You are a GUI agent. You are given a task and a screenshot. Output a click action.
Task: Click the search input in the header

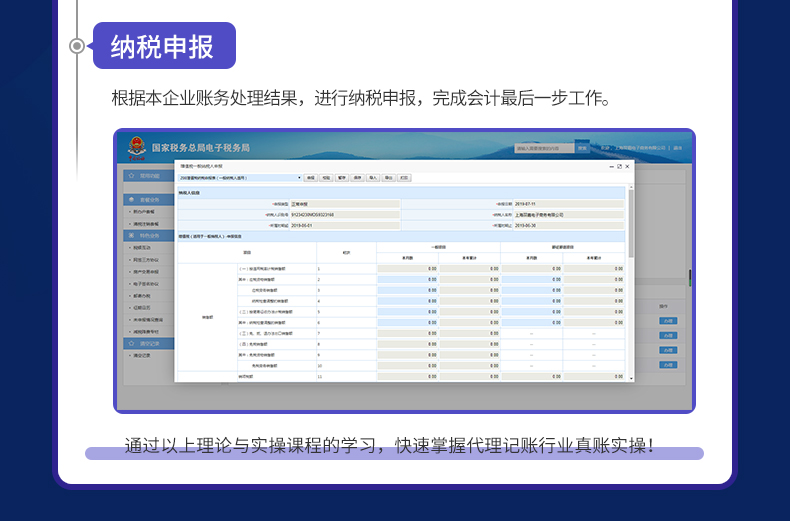coord(544,148)
